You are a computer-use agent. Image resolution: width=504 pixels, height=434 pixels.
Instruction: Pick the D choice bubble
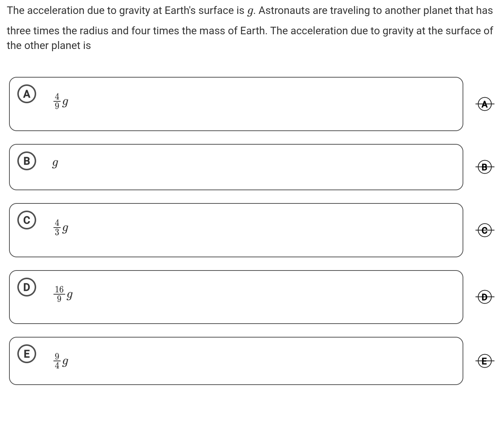click(x=27, y=287)
